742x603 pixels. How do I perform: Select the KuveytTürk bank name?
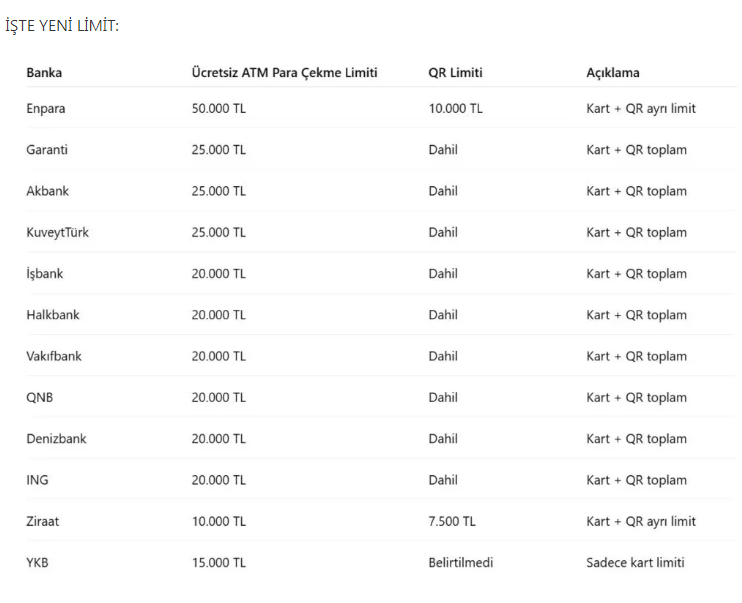pos(57,232)
